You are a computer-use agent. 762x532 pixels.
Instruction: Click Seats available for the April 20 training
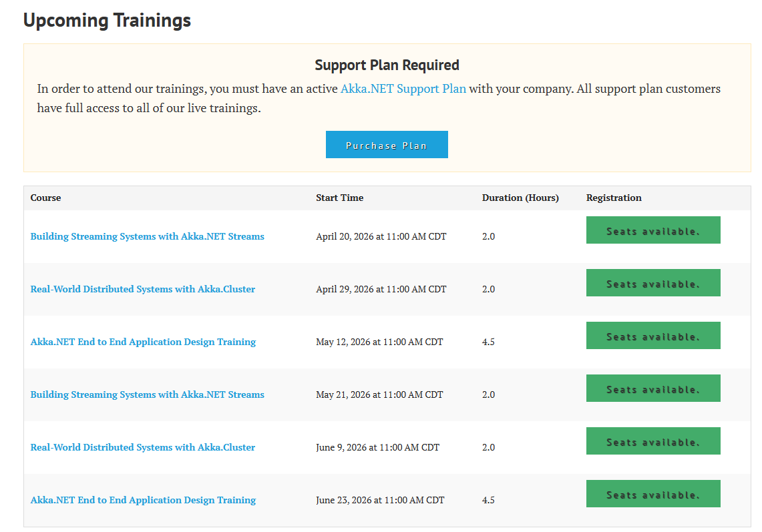653,230
